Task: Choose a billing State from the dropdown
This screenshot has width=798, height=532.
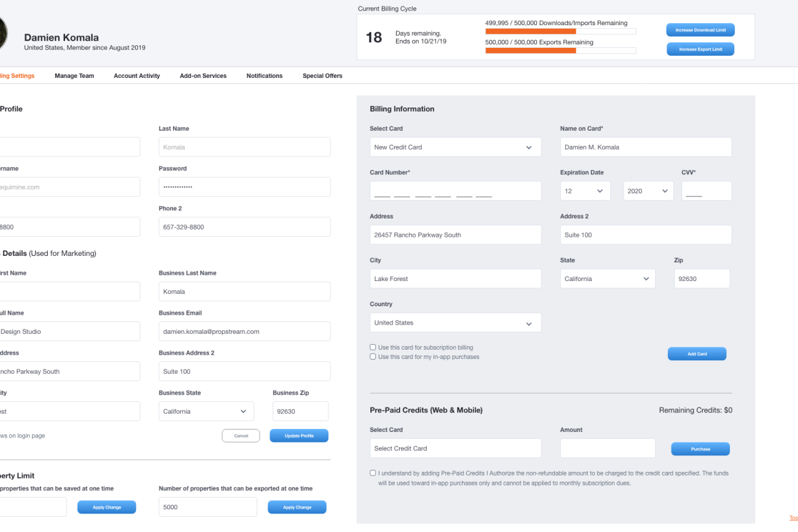Action: click(607, 279)
